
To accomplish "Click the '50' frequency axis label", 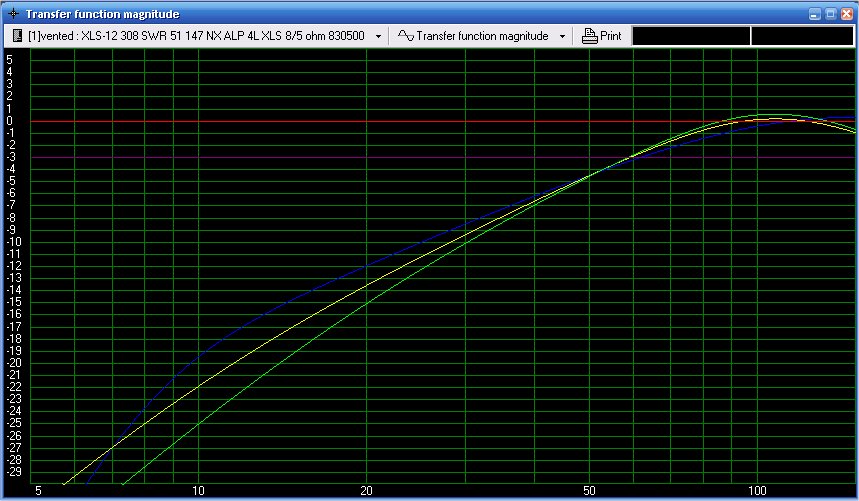I will pos(589,491).
